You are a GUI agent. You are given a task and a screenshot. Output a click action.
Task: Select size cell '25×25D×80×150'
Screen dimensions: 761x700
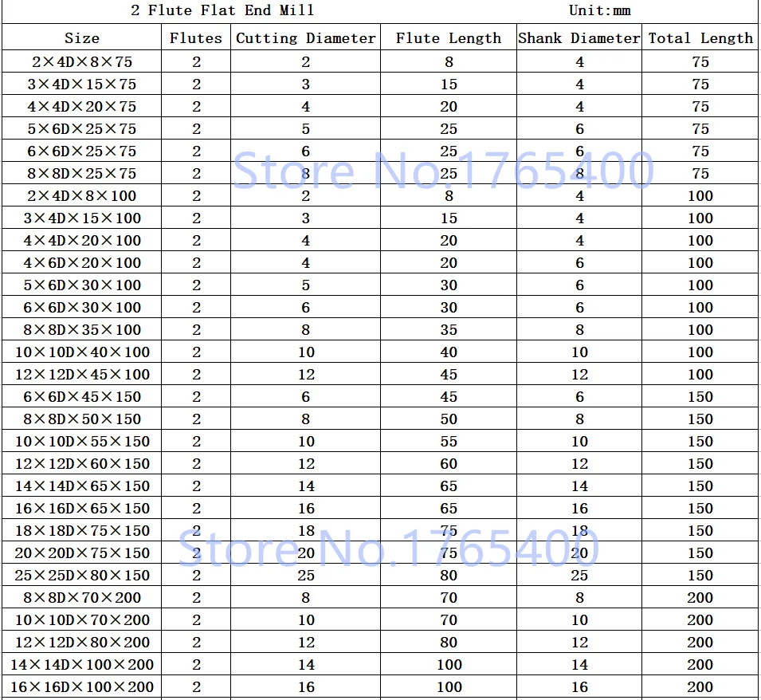tap(81, 576)
